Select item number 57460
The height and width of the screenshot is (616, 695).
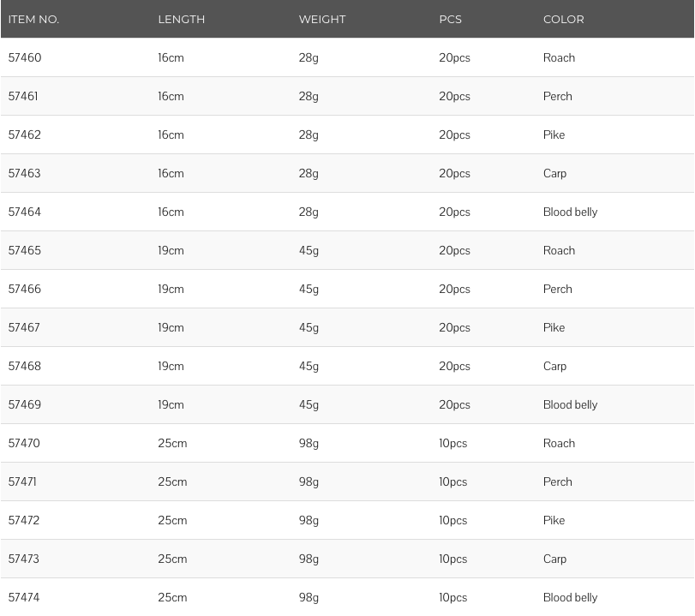point(25,57)
